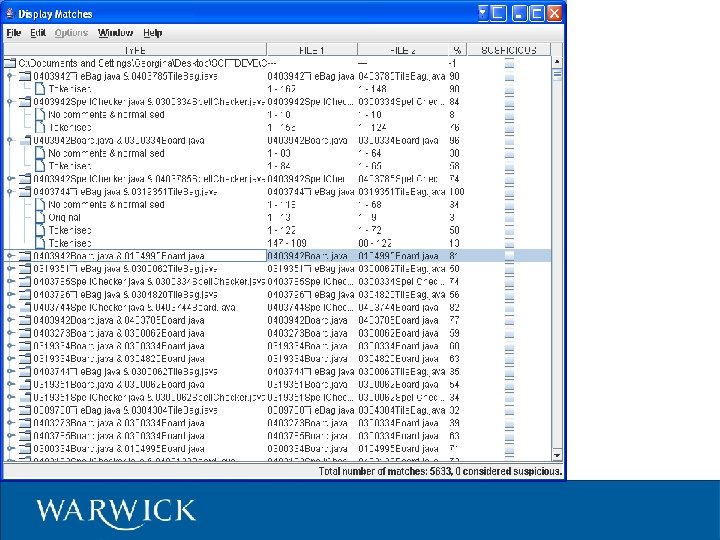Click folder icon of the 59% Board.java row

[x=25, y=333]
